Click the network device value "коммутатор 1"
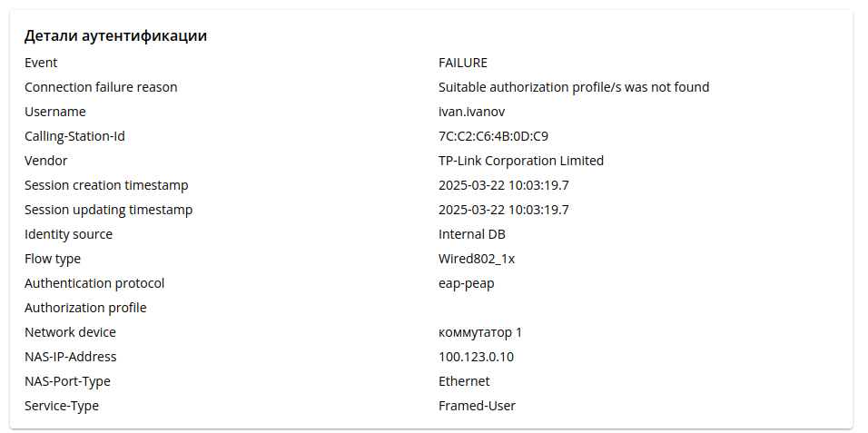868x433 pixels. 480,332
